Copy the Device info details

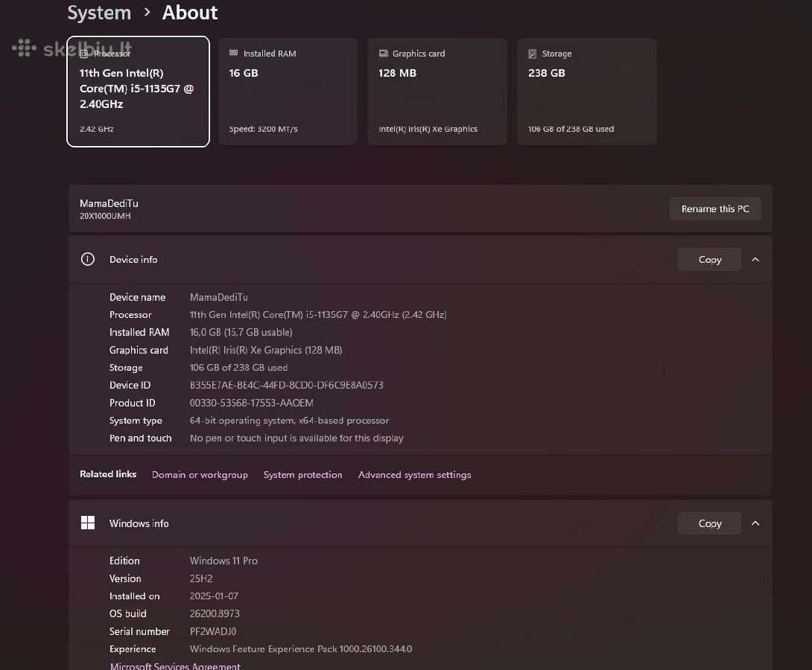coord(709,259)
